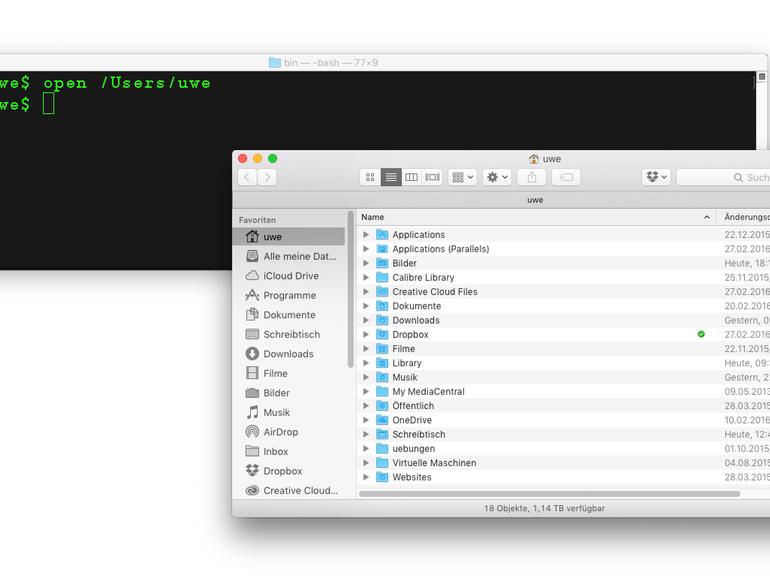This screenshot has height=578, width=770.
Task: Open Dokumente in the sidebar
Action: tap(289, 315)
